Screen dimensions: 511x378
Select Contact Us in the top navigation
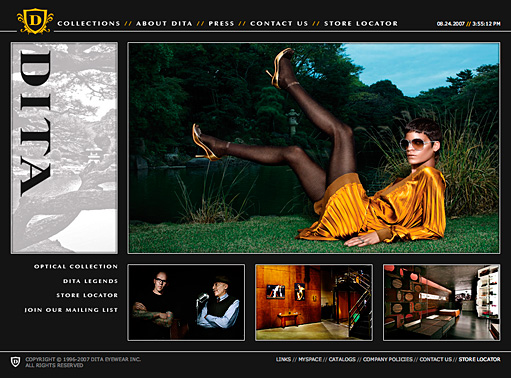(279, 24)
